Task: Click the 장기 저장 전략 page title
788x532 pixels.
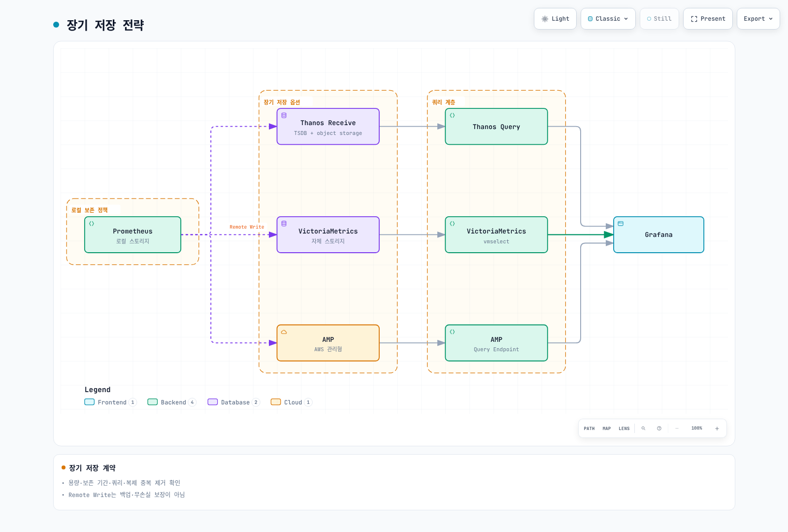Action: pyautogui.click(x=105, y=25)
